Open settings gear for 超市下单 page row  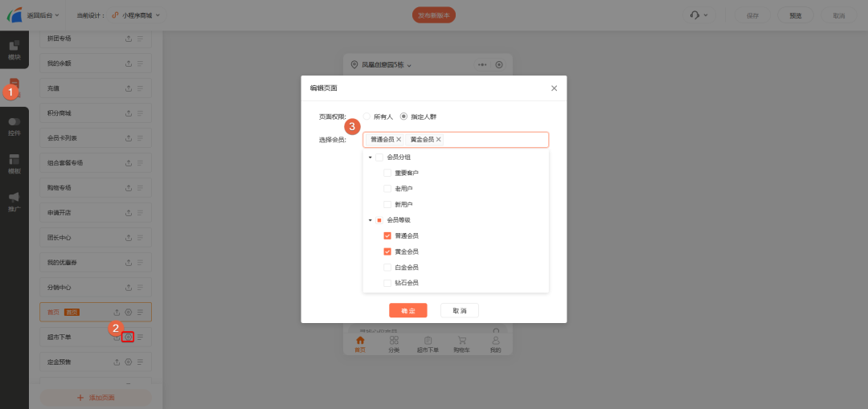129,337
